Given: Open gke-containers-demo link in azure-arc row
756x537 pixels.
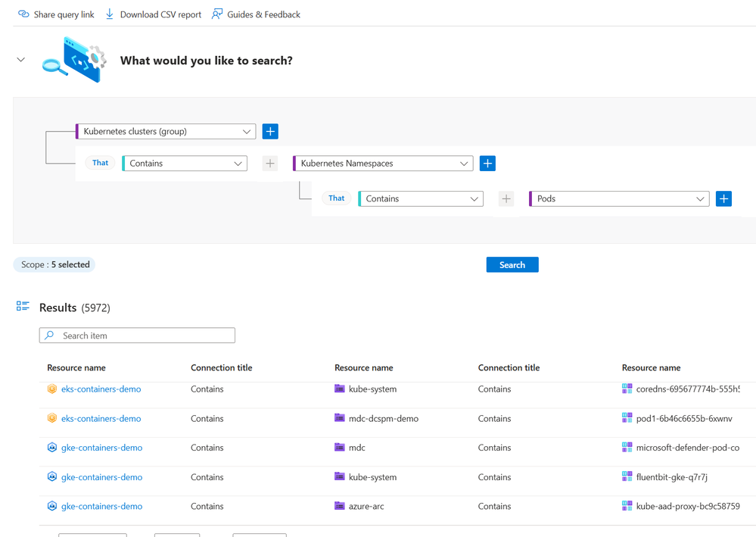Looking at the screenshot, I should pyautogui.click(x=101, y=506).
